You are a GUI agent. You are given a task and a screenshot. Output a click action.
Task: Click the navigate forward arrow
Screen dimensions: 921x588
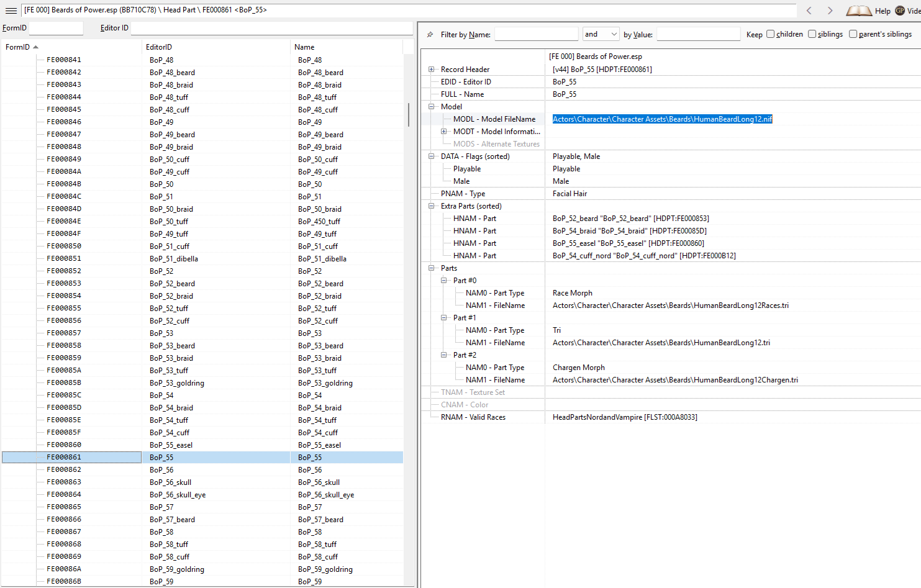830,10
